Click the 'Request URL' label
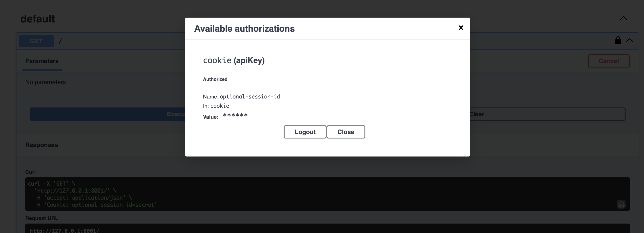The height and width of the screenshot is (233, 644). 41,218
